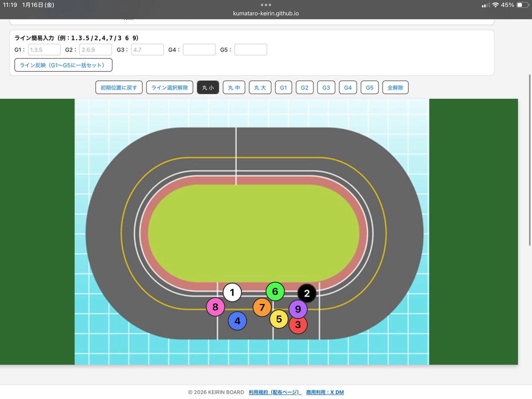This screenshot has height=399, width=532.
Task: Select the white rider circle number 1
Action: pyautogui.click(x=232, y=293)
